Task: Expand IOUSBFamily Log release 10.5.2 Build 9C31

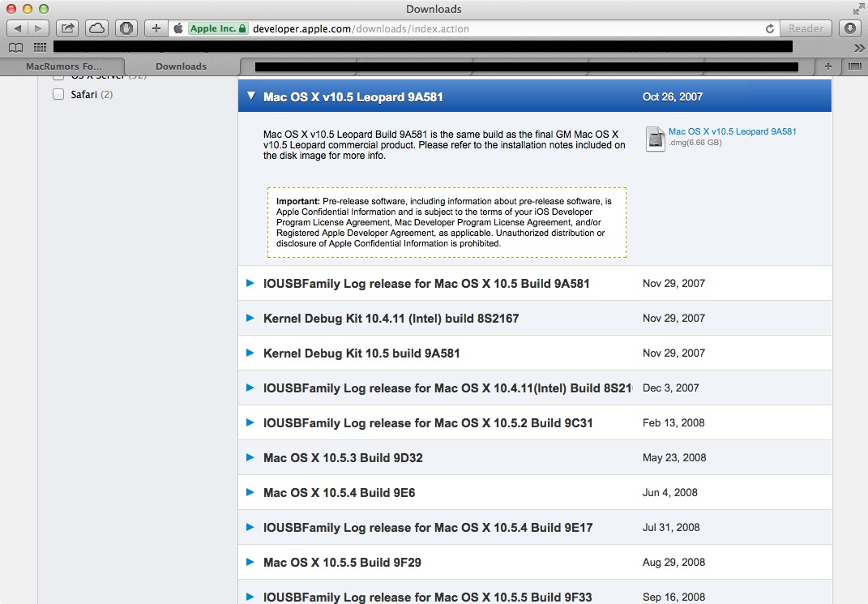Action: pos(250,422)
